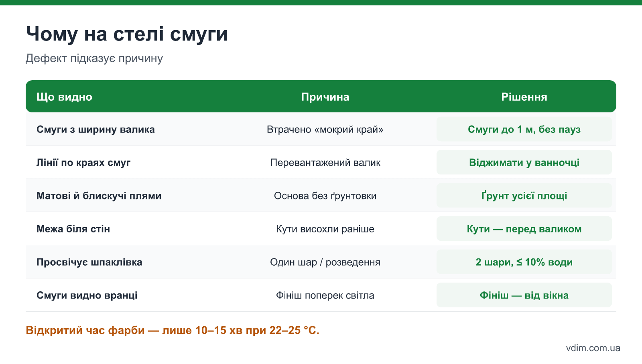The height and width of the screenshot is (364, 642).
Task: Click cell 'Фініш поперек світла'
Action: pyautogui.click(x=325, y=295)
